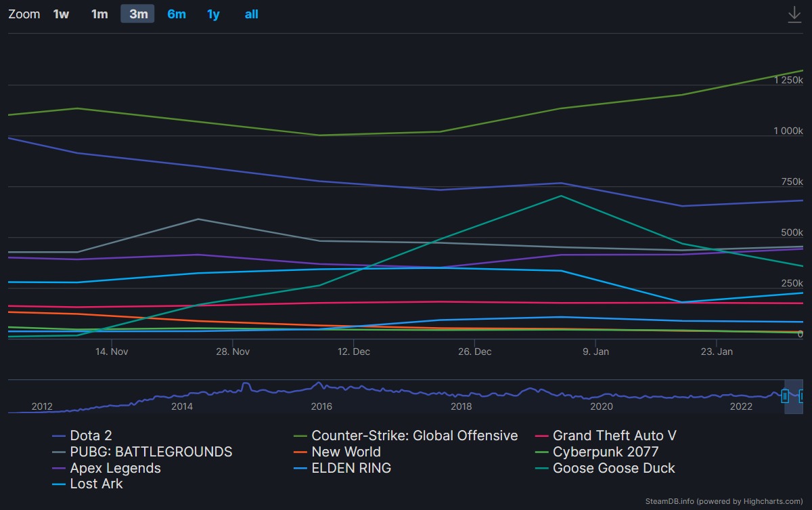Viewport: 812px width, 510px height.
Task: Switch zoom range to 6m
Action: [x=177, y=14]
